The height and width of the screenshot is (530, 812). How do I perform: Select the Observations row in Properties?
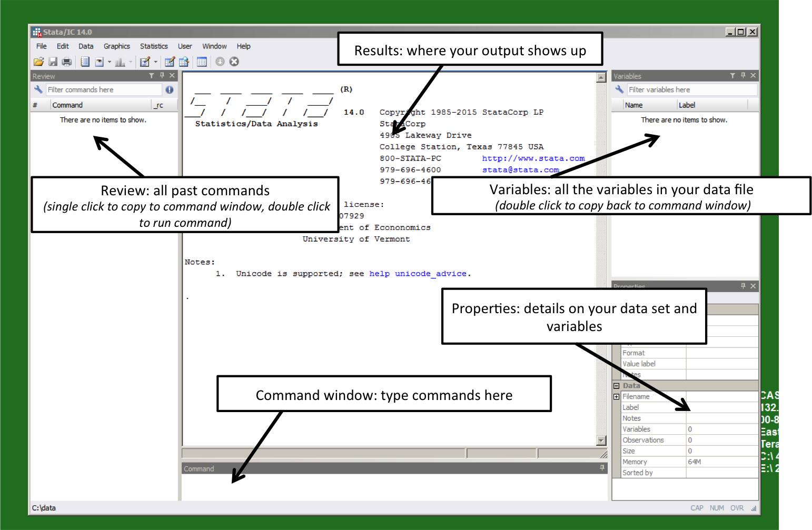pyautogui.click(x=689, y=440)
